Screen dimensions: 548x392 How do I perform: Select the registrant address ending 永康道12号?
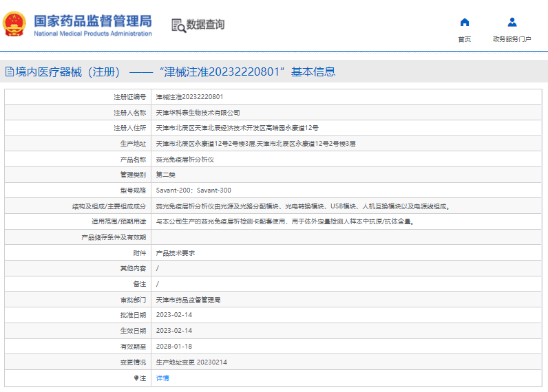238,128
